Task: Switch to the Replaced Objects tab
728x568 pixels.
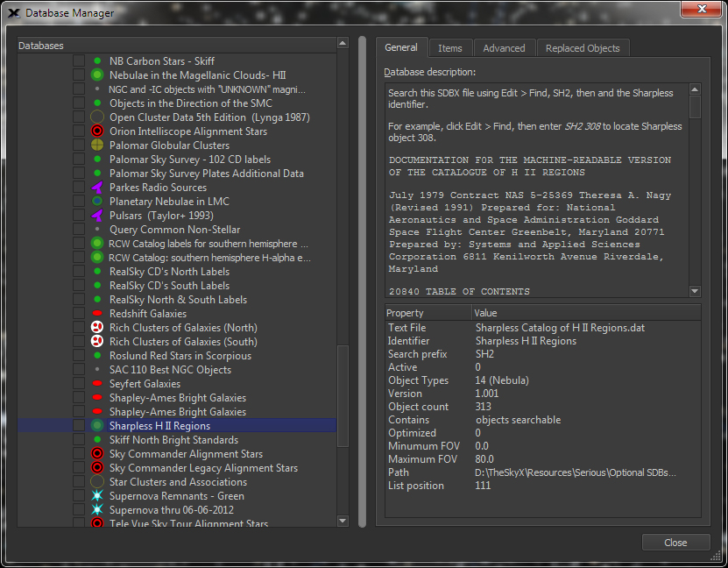Action: coord(583,48)
